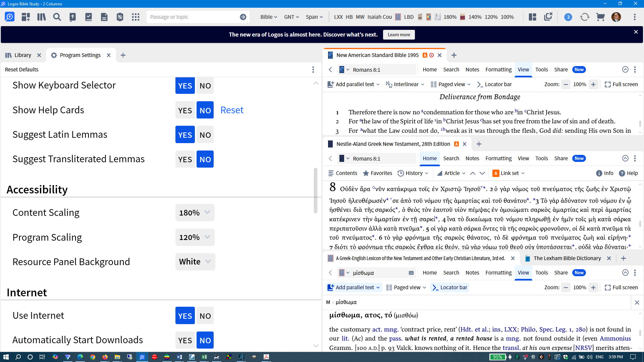This screenshot has width=644, height=362.
Task: Set Automatically Start Downloads to YES
Action: coord(185,340)
